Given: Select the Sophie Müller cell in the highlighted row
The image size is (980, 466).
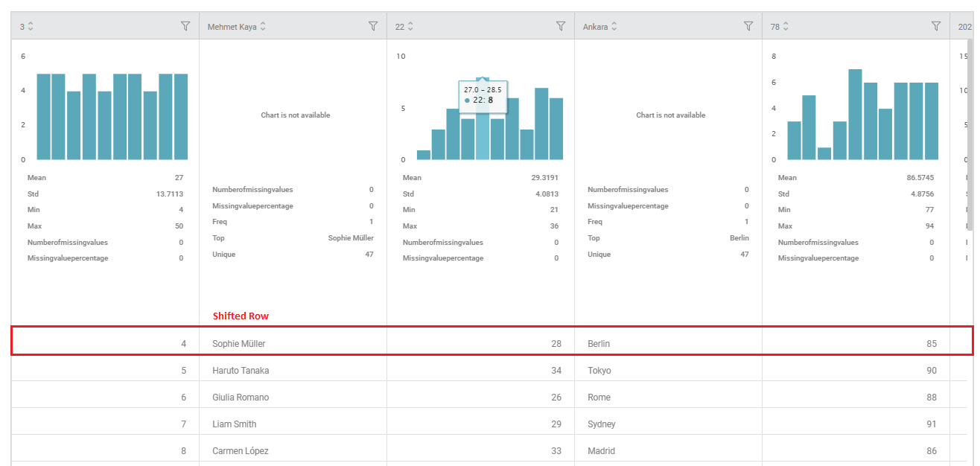Looking at the screenshot, I should point(239,344).
